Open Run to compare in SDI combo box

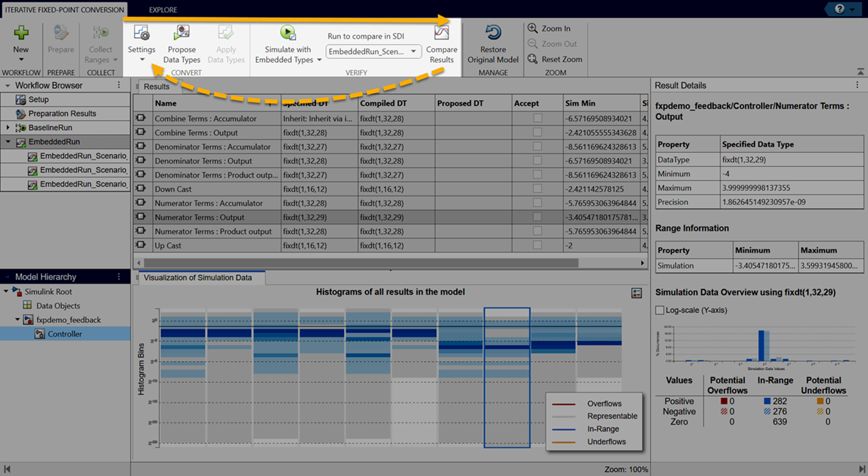(373, 51)
